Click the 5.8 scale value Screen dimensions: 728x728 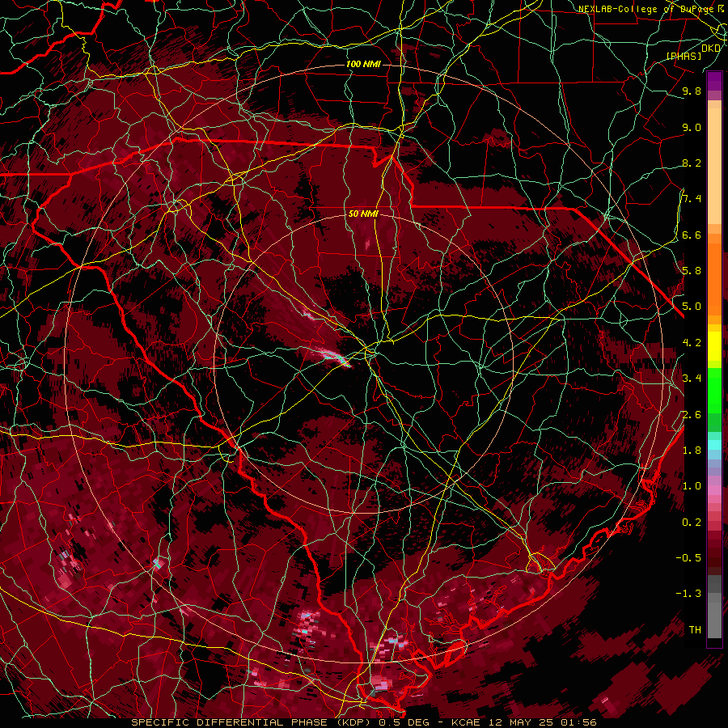[692, 271]
